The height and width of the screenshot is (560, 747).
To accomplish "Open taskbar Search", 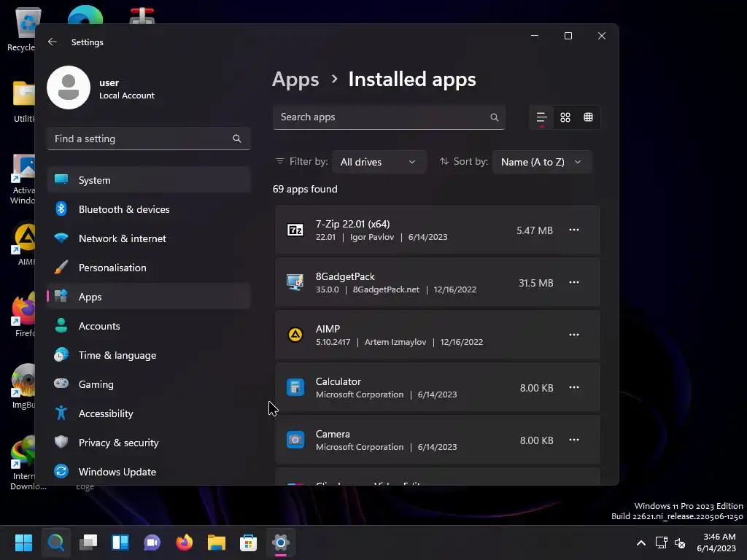I will (x=55, y=542).
